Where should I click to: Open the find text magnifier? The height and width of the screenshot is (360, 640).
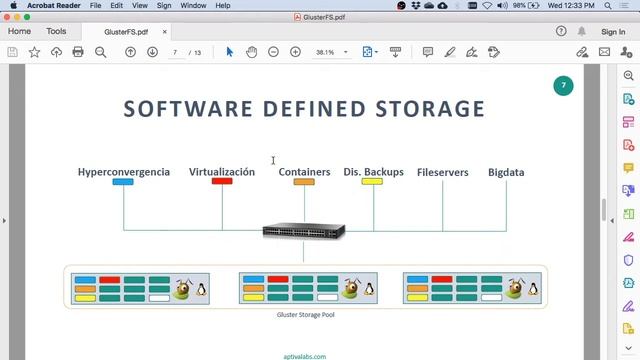pos(100,52)
